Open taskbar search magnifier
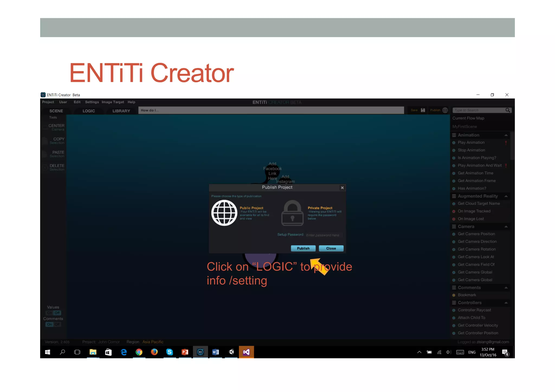 click(62, 352)
